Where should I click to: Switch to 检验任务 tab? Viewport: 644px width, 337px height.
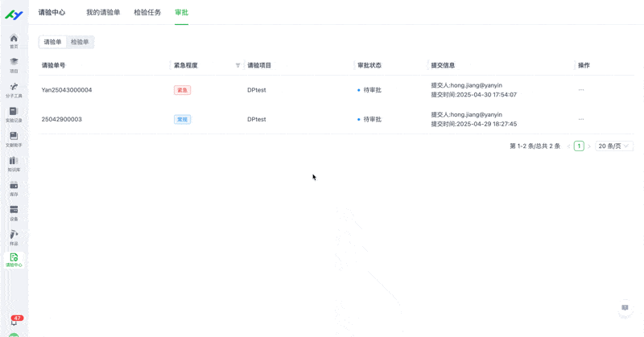(147, 12)
